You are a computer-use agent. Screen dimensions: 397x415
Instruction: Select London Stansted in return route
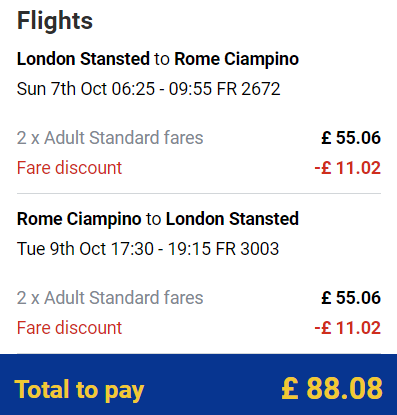pos(232,219)
